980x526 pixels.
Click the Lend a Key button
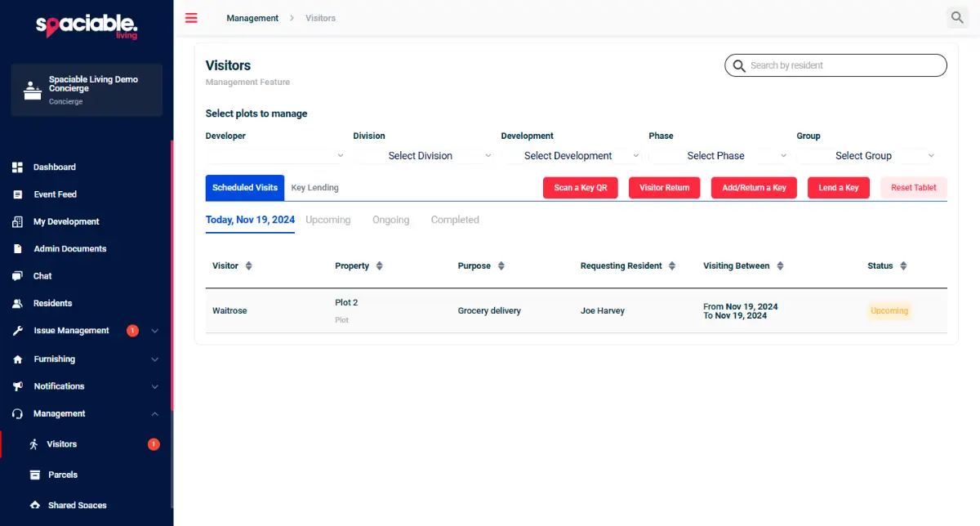(839, 188)
